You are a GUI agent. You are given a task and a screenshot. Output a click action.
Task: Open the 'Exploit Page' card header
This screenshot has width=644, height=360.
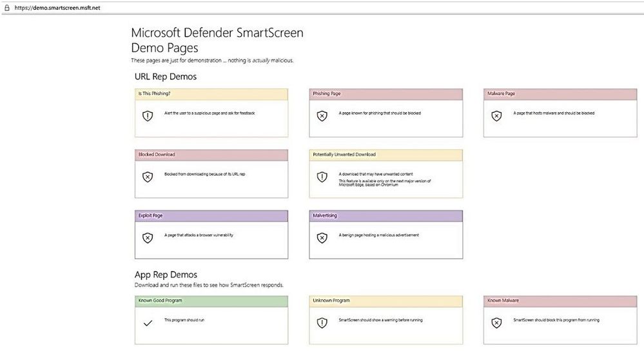pyautogui.click(x=211, y=215)
